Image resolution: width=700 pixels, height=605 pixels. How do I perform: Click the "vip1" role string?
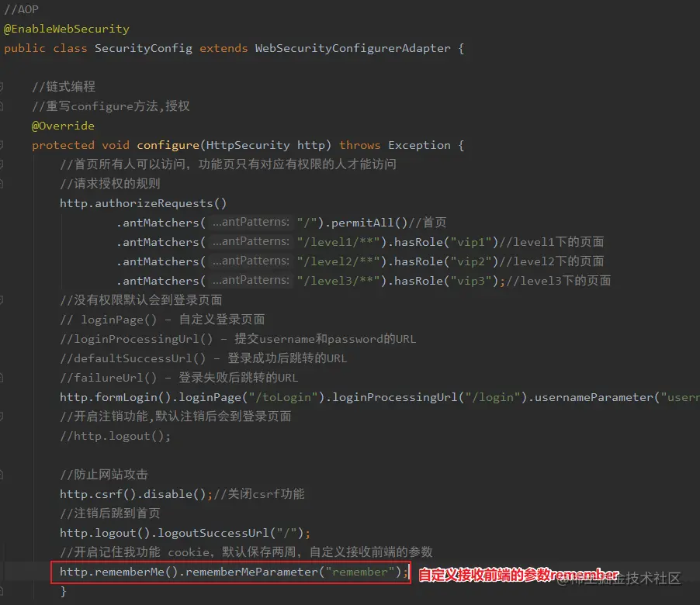471,242
